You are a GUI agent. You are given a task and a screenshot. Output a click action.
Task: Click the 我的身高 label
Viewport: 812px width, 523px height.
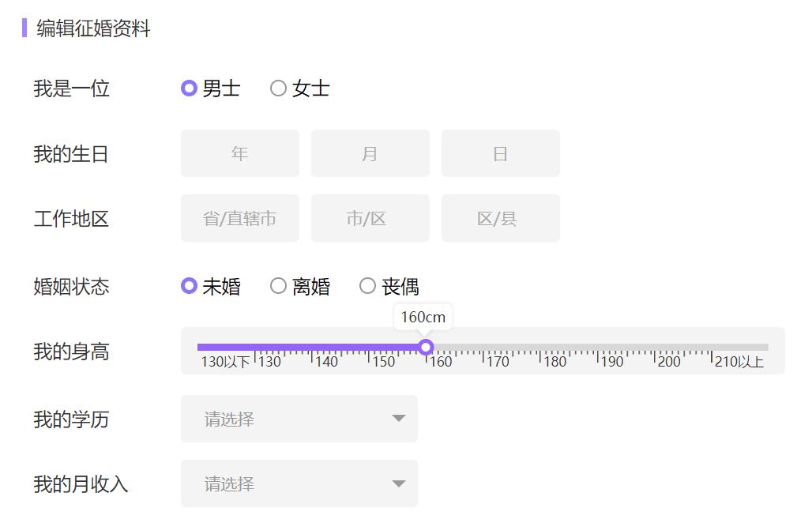[x=71, y=352]
